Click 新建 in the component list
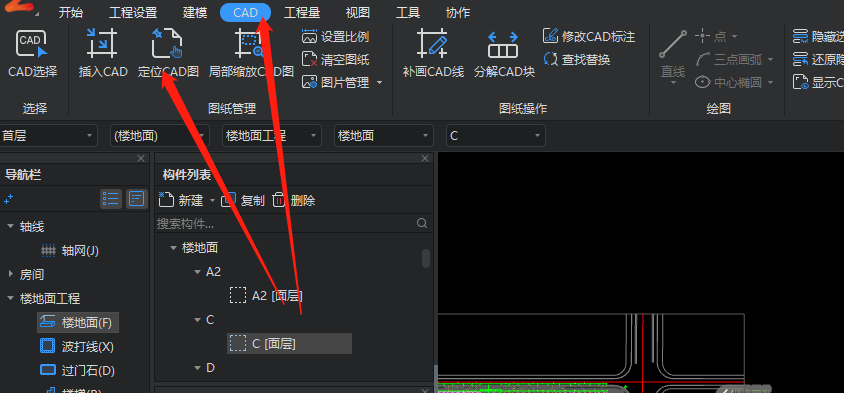Viewport: 844px width, 393px height. 181,201
